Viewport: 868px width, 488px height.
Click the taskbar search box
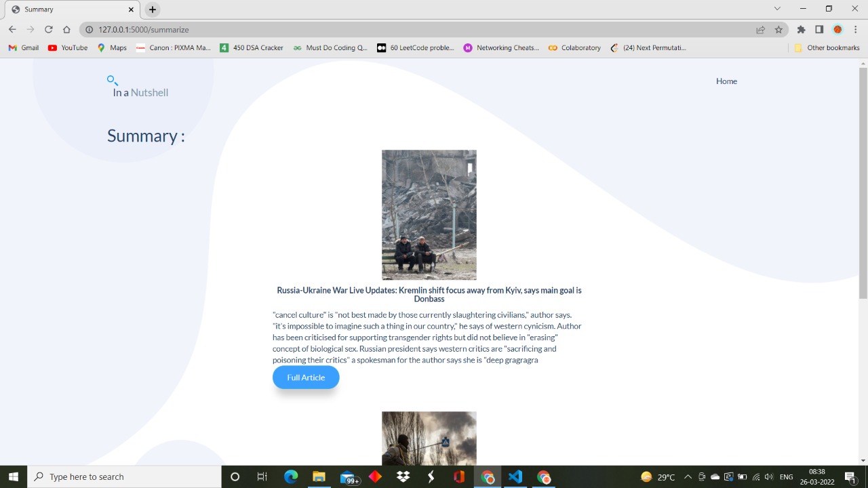pos(124,476)
